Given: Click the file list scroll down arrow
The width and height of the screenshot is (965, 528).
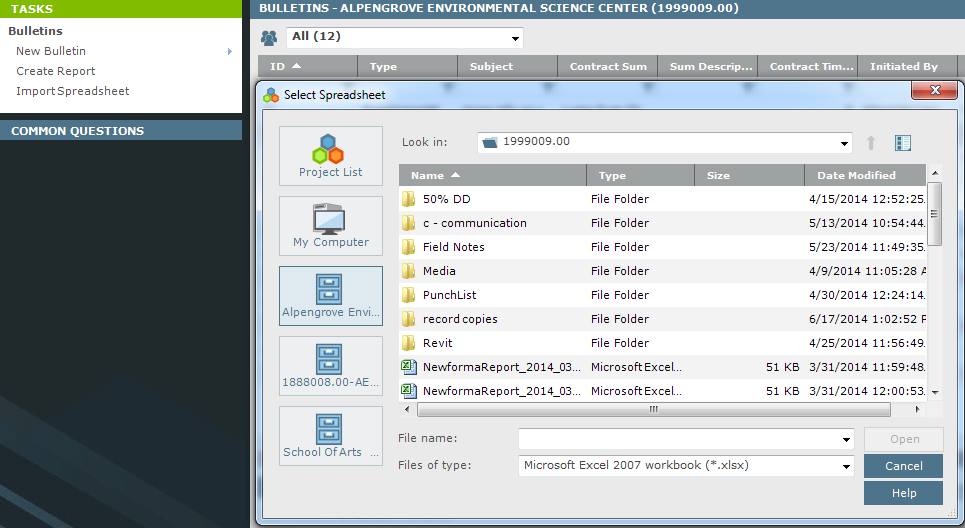Looking at the screenshot, I should (x=935, y=392).
